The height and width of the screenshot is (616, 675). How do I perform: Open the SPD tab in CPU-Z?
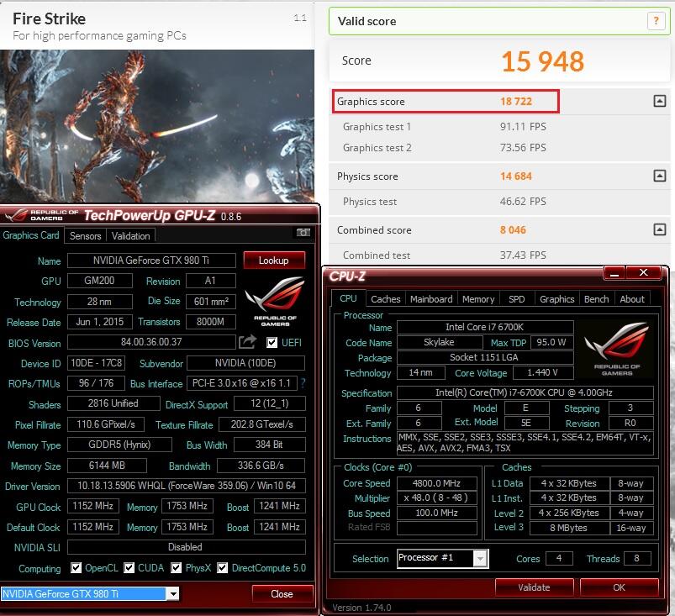(517, 299)
